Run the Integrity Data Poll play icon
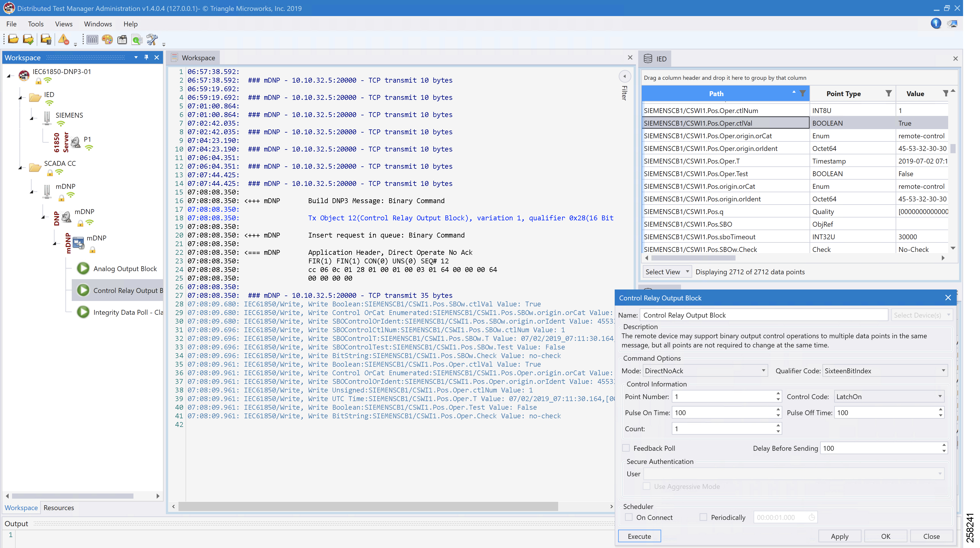 (x=83, y=312)
